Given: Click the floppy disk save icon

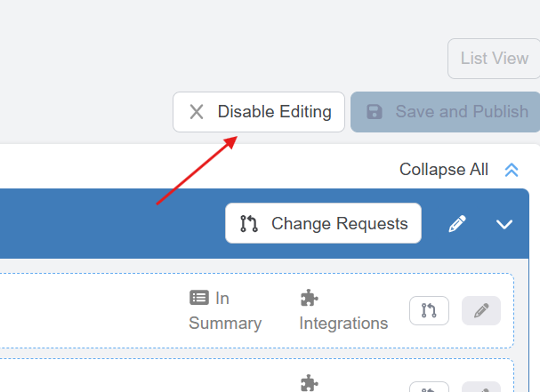Looking at the screenshot, I should click(375, 112).
